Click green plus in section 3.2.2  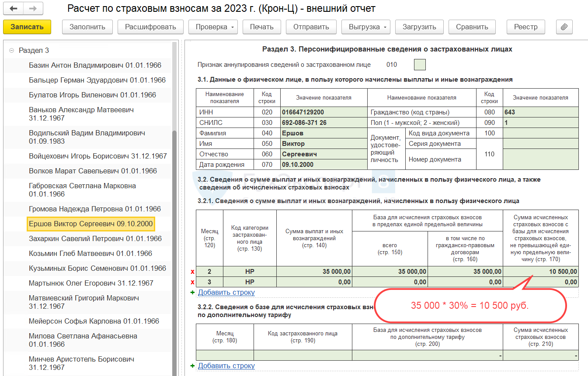(193, 366)
